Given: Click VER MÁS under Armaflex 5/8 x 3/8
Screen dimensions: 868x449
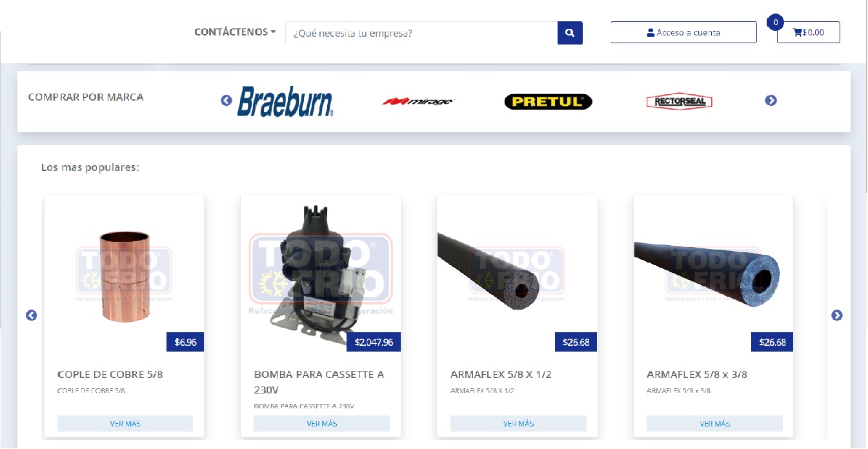Looking at the screenshot, I should click(x=714, y=424).
